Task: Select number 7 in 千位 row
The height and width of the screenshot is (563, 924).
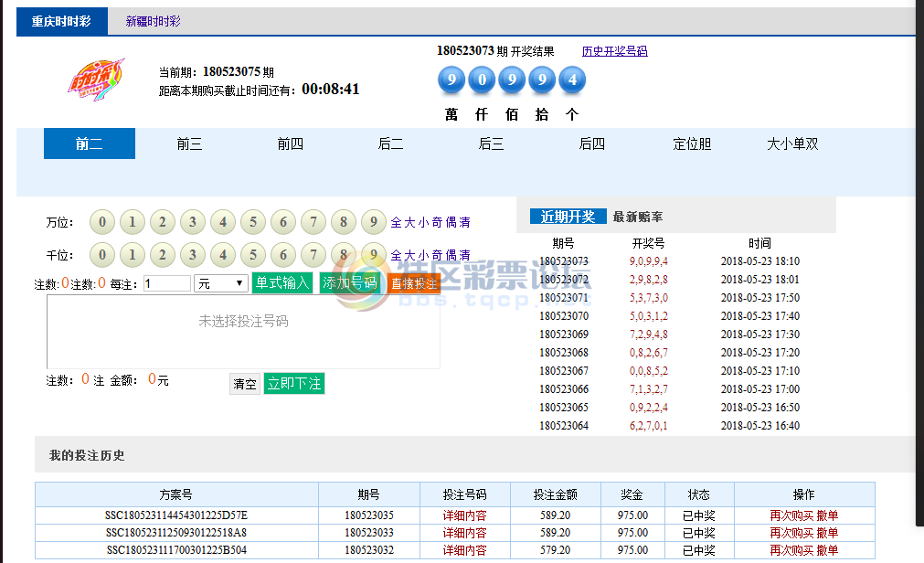Action: [x=313, y=255]
